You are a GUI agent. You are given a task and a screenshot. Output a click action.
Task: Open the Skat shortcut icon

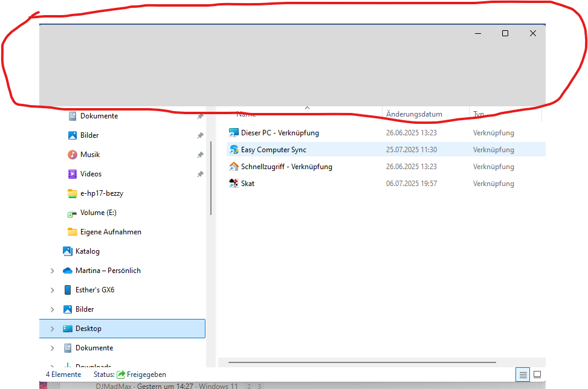[x=234, y=183]
